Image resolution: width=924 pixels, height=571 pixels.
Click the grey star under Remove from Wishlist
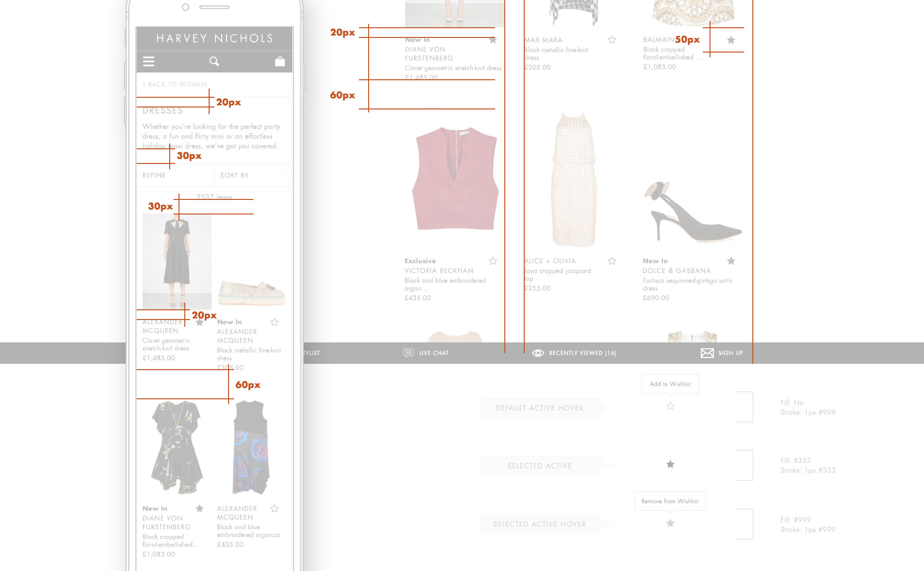670,523
